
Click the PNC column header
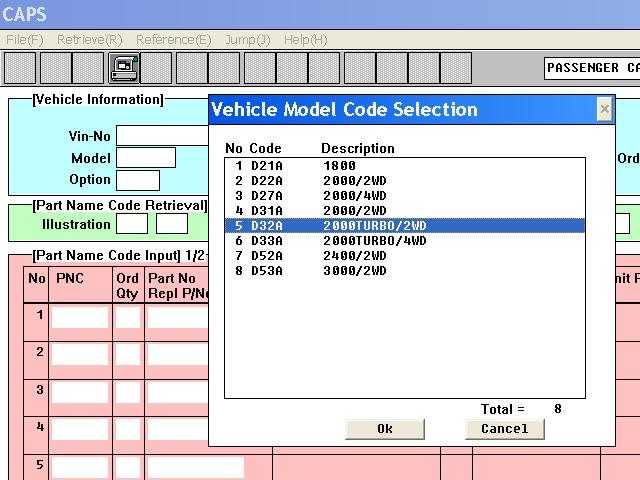70,278
